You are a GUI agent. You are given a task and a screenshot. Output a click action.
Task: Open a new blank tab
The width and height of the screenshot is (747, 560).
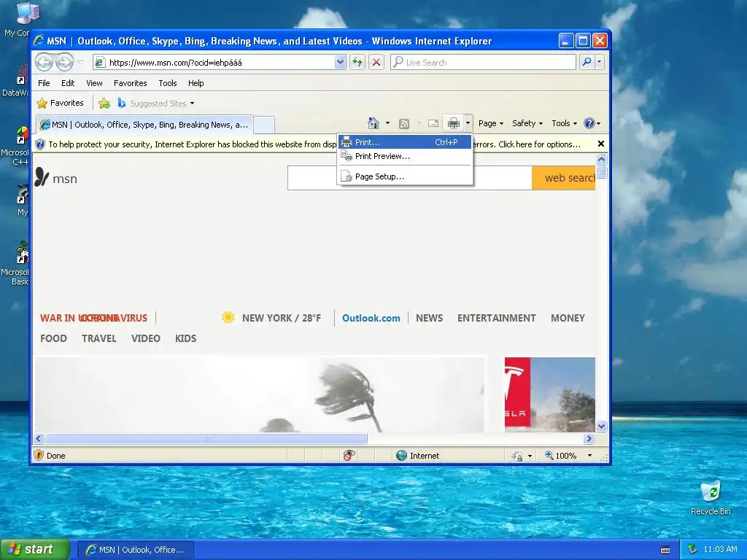[264, 125]
